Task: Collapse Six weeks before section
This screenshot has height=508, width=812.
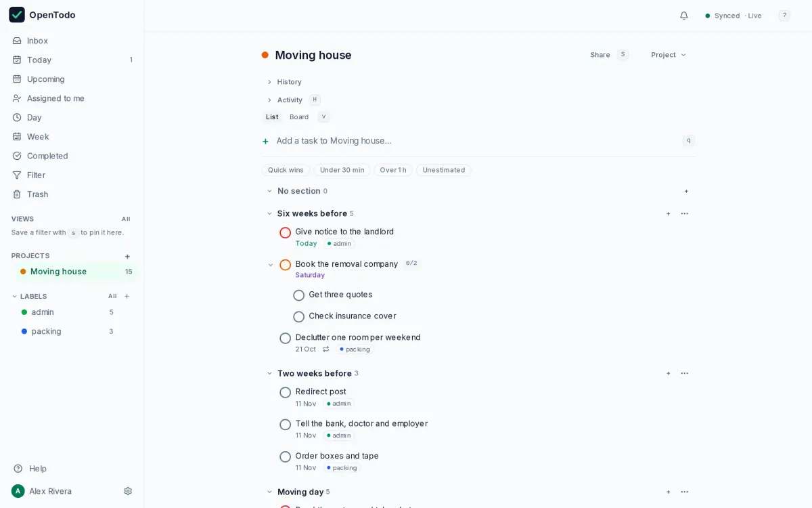Action: (269, 213)
